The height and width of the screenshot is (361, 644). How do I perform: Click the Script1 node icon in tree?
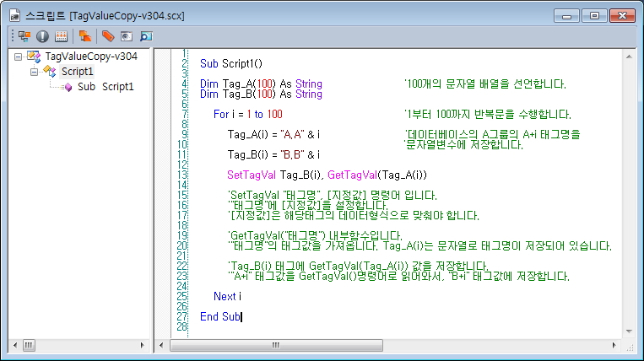[x=50, y=72]
